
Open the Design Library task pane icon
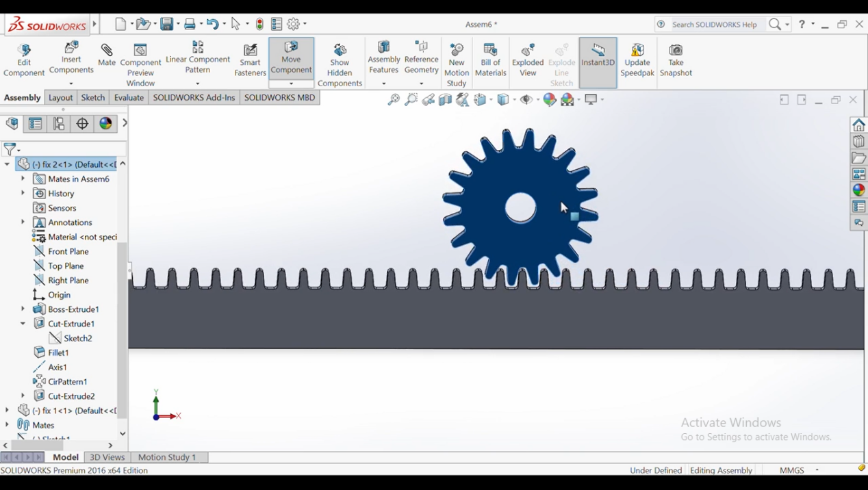tap(858, 142)
